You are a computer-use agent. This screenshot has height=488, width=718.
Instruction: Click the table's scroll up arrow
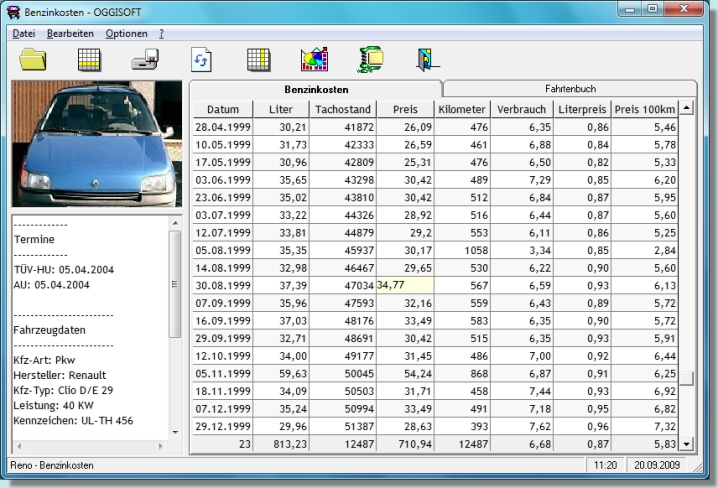[687, 107]
